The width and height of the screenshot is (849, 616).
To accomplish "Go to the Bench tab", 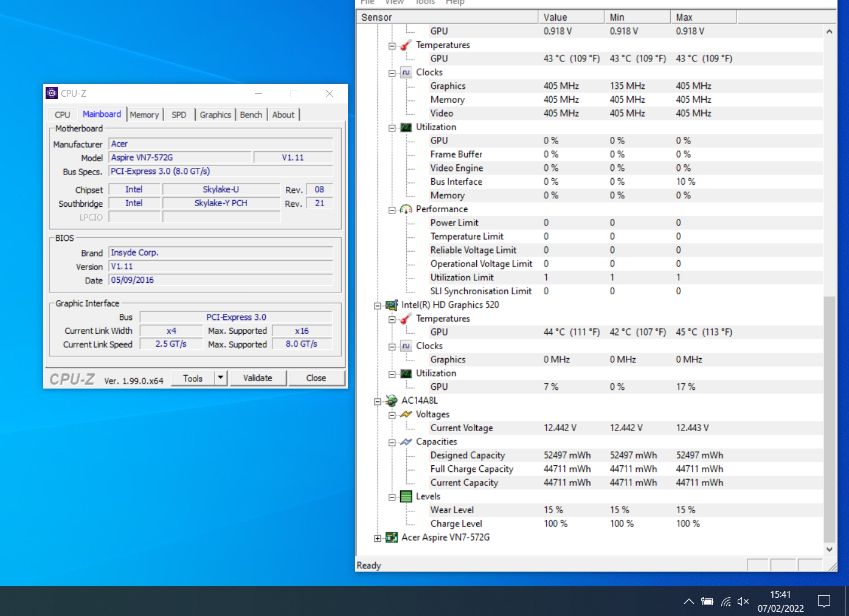I will click(251, 114).
